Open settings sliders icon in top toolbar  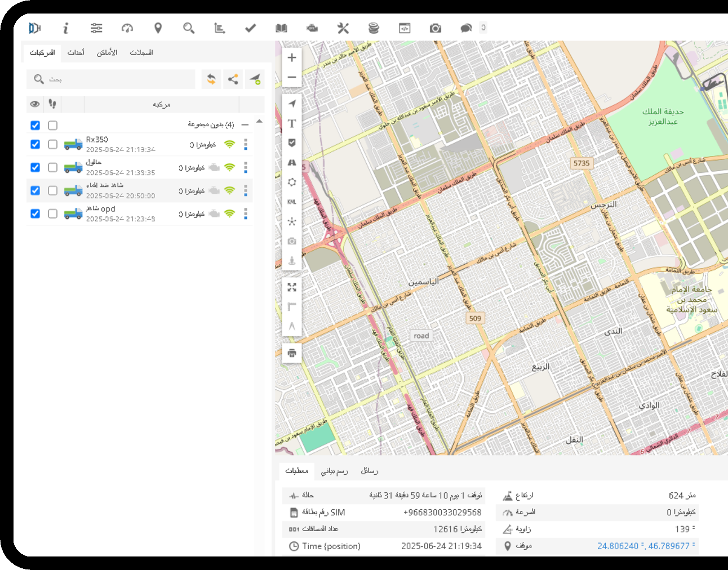[x=96, y=28]
